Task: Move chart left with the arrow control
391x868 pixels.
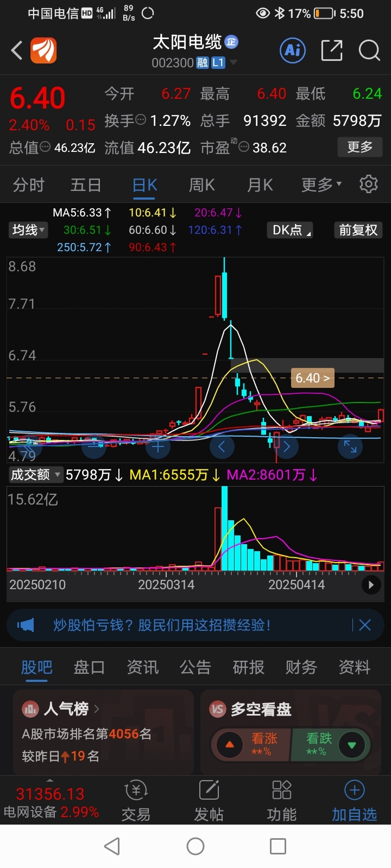Action: pyautogui.click(x=222, y=447)
